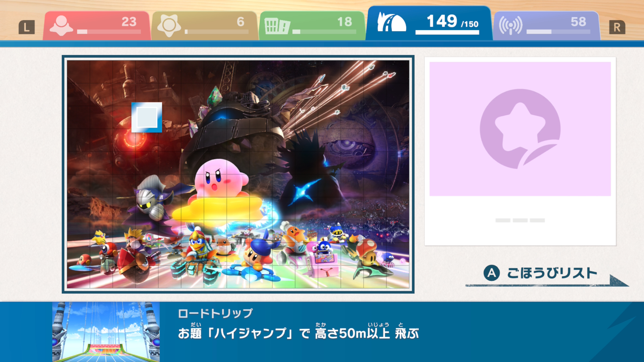The image size is (644, 362).
Task: Switch to the tab showing 58
Action: [546, 26]
